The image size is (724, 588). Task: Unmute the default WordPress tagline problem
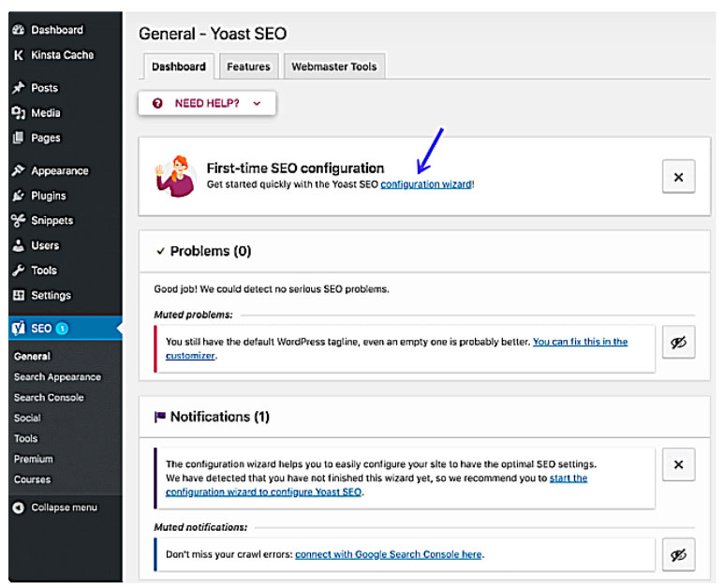point(678,342)
